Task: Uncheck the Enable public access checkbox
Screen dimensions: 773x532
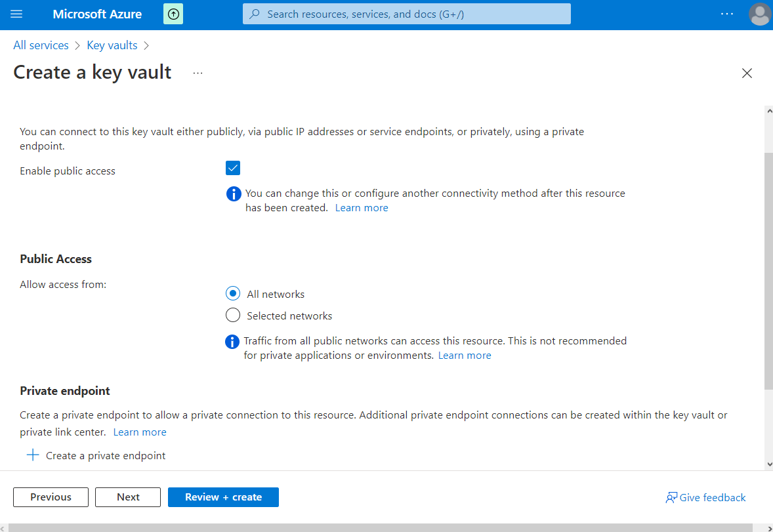Action: click(x=233, y=169)
